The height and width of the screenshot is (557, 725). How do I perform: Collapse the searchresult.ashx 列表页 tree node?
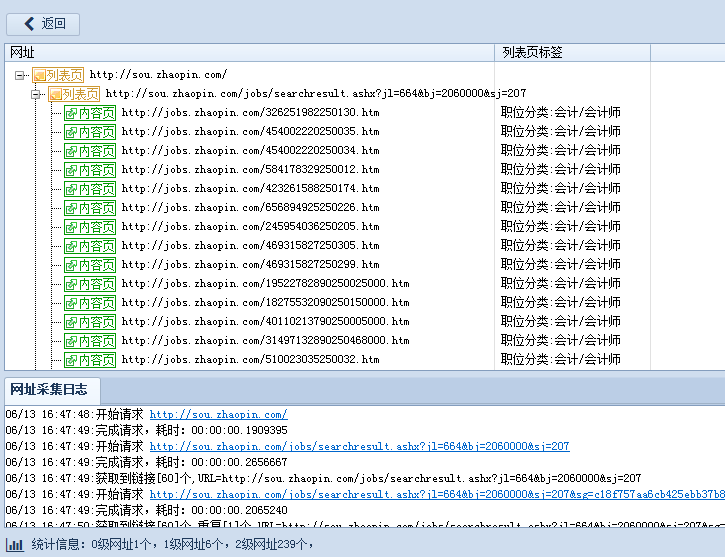point(35,94)
